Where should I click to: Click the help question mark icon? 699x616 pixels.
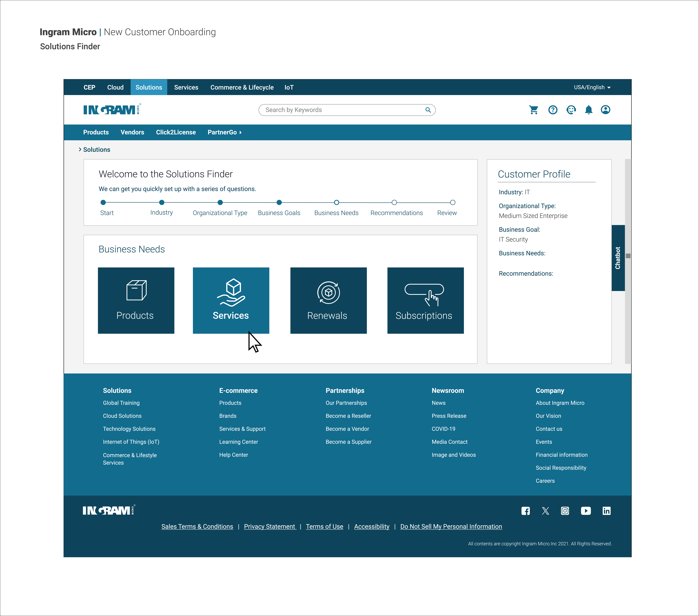coord(553,110)
